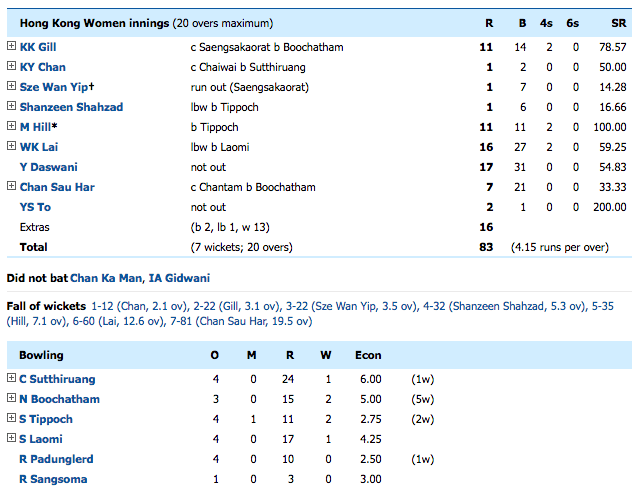Screen dimensions: 639x491
Task: Expand KY Chan batting row
Action: (x=11, y=66)
